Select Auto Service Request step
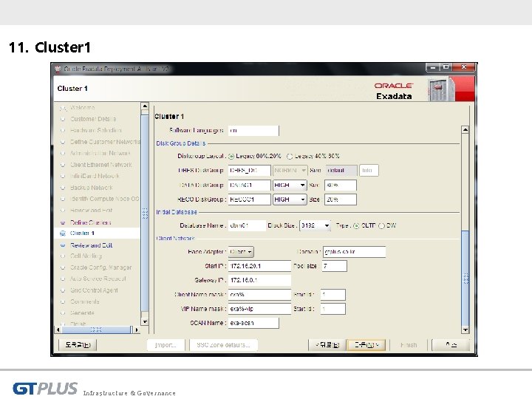This screenshot has height=399, width=532. point(98,279)
